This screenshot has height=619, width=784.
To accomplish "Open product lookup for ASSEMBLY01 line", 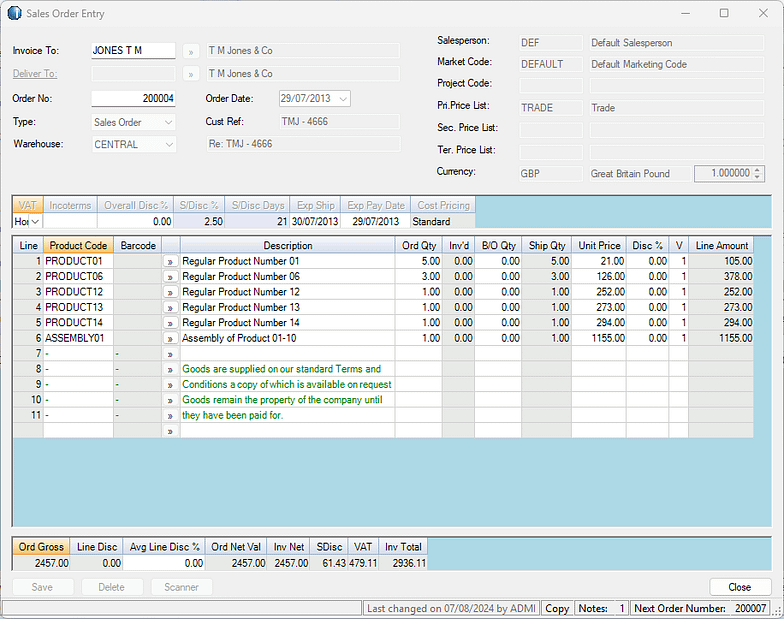I will click(170, 338).
